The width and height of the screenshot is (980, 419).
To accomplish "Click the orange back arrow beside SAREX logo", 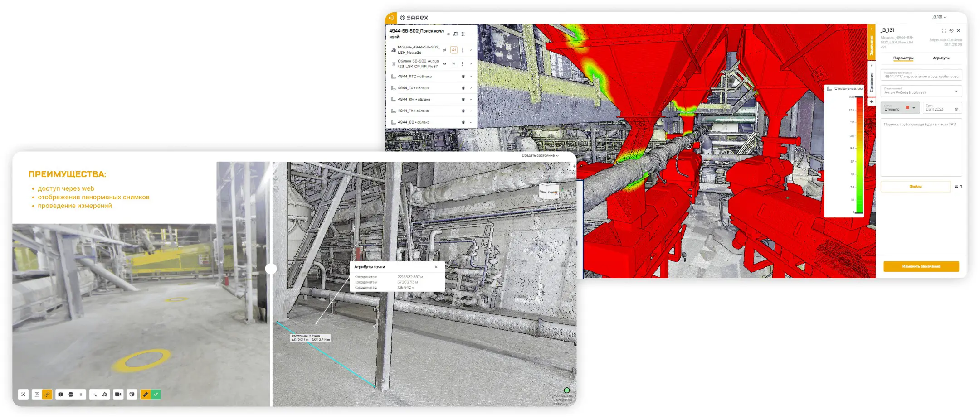I will coord(391,18).
